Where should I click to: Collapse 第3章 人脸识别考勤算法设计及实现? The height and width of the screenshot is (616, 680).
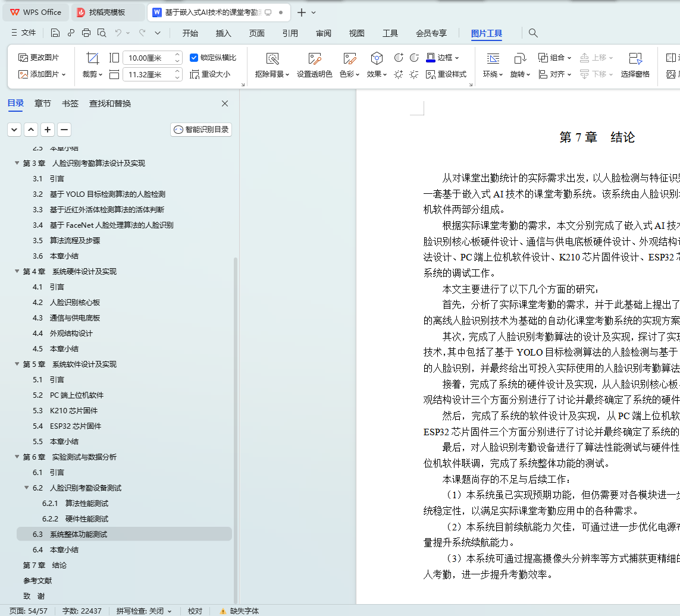tap(17, 164)
